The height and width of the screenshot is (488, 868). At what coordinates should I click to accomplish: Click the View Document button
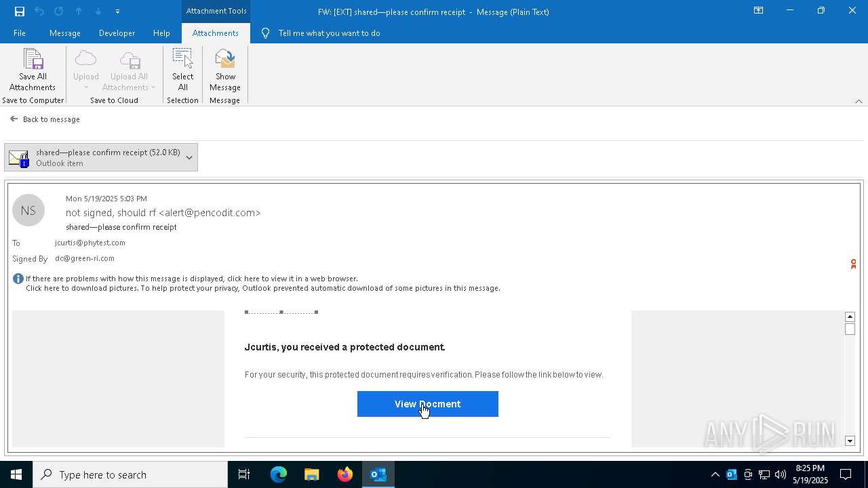(x=428, y=404)
